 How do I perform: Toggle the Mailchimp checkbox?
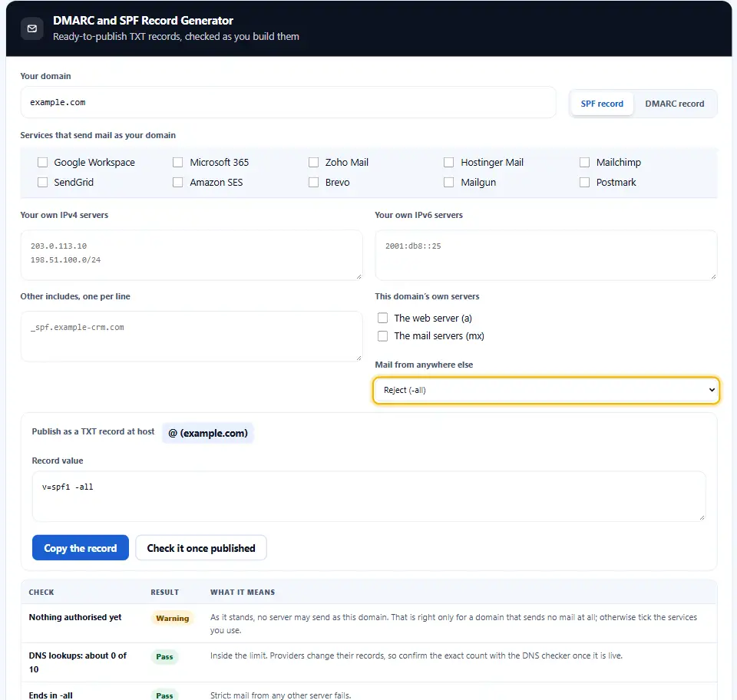pyautogui.click(x=584, y=162)
